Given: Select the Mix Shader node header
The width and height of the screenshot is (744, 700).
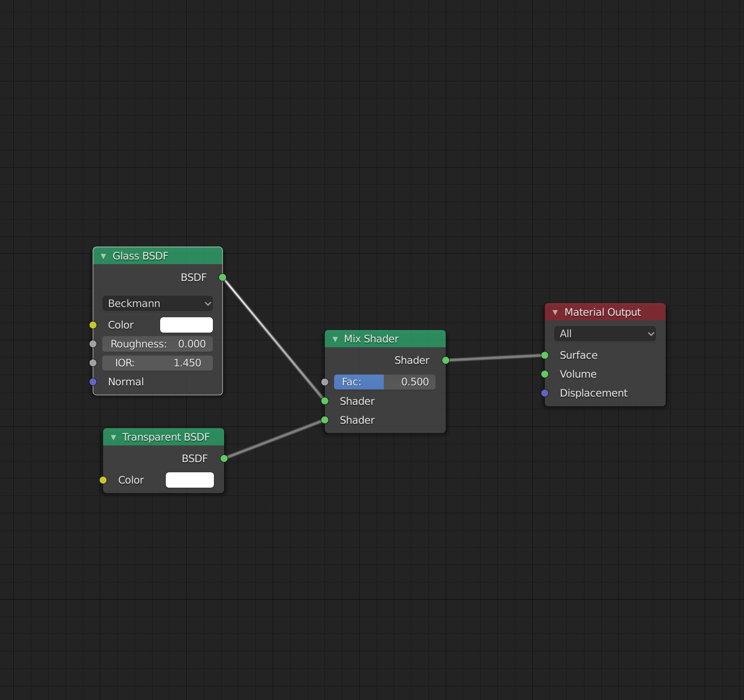Looking at the screenshot, I should pyautogui.click(x=385, y=339).
